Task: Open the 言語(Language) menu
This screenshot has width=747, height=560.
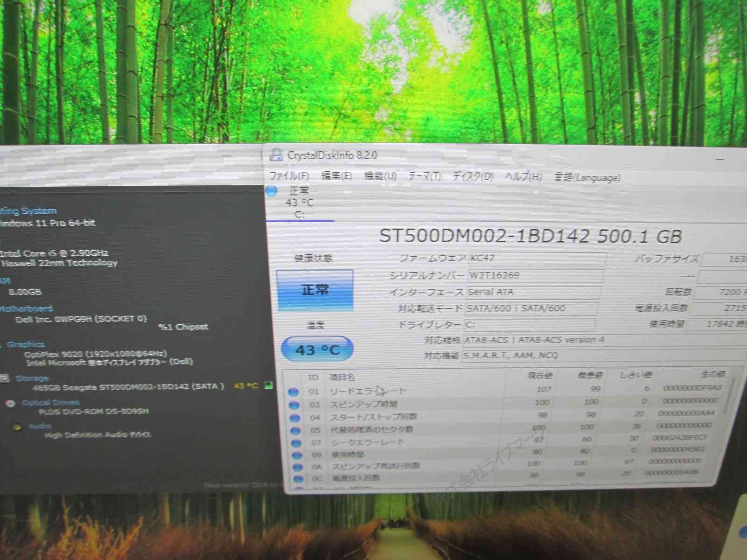Action: click(586, 178)
